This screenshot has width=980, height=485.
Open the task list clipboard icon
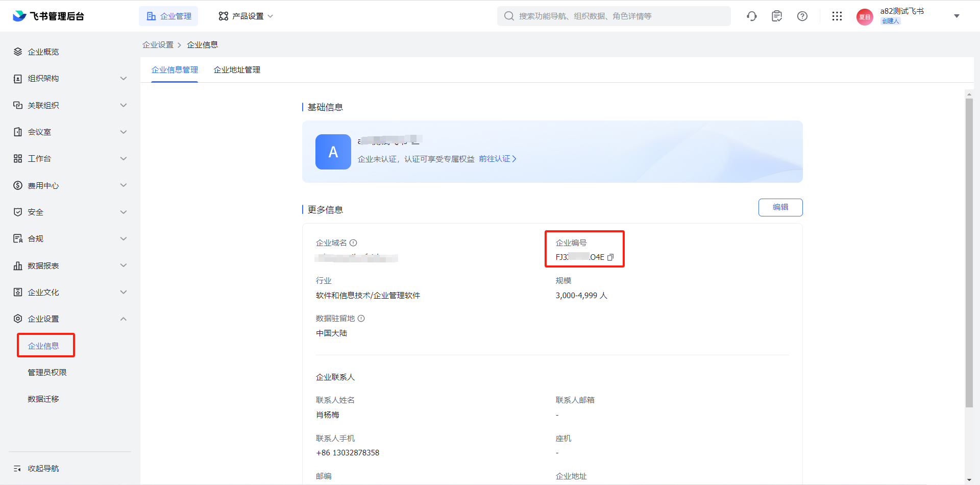pyautogui.click(x=777, y=16)
